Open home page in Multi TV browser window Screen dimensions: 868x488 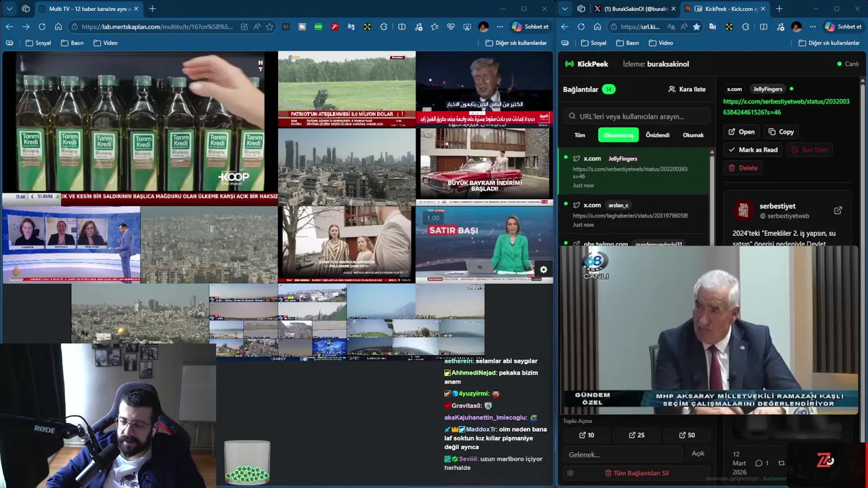pos(58,26)
